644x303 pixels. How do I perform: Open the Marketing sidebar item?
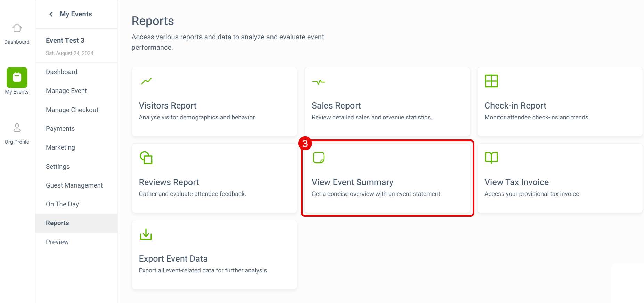[x=60, y=147]
